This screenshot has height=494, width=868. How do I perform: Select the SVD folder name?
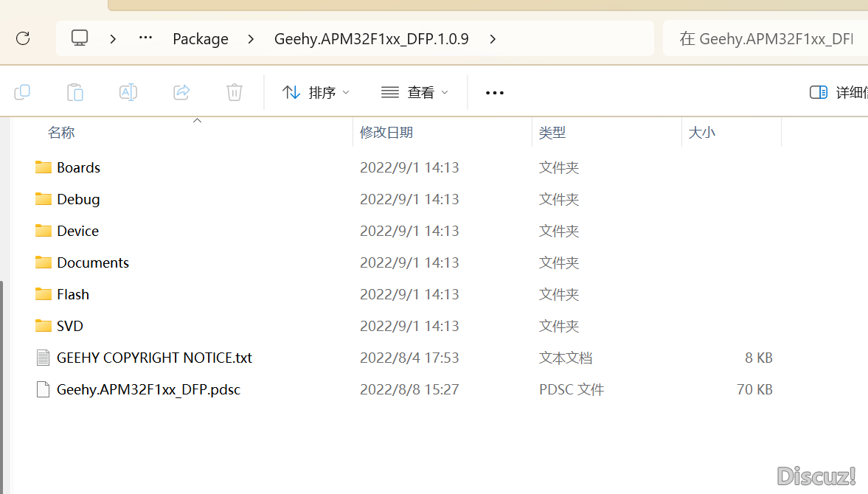[x=70, y=326]
